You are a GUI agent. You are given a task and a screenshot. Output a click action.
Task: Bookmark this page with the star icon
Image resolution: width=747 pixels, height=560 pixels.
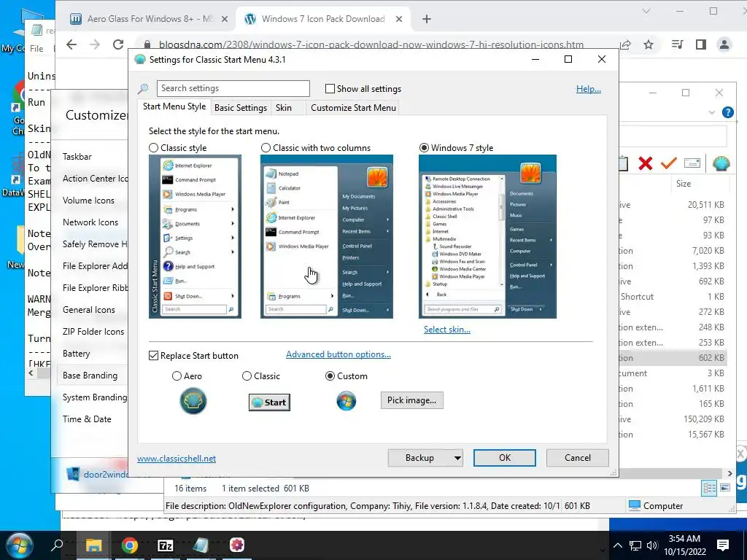tap(649, 44)
